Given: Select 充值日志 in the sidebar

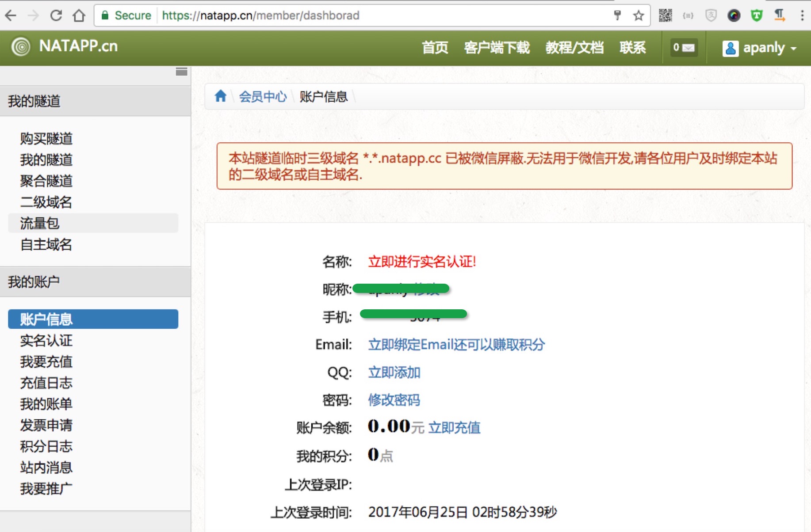Looking at the screenshot, I should 46,383.
